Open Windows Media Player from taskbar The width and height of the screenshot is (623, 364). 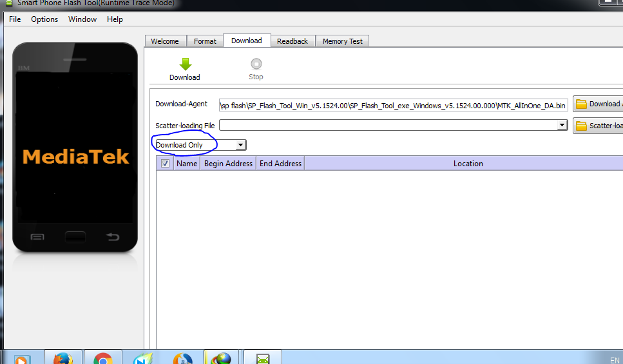click(x=22, y=358)
